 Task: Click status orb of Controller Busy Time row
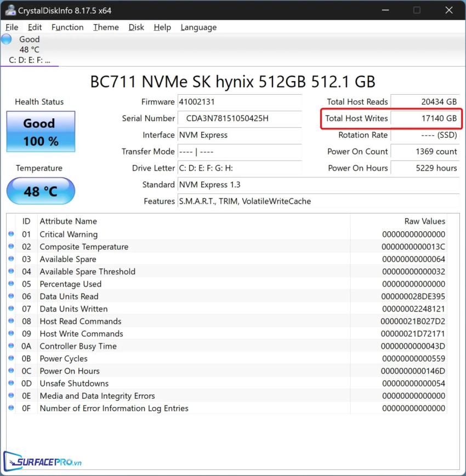coord(12,346)
